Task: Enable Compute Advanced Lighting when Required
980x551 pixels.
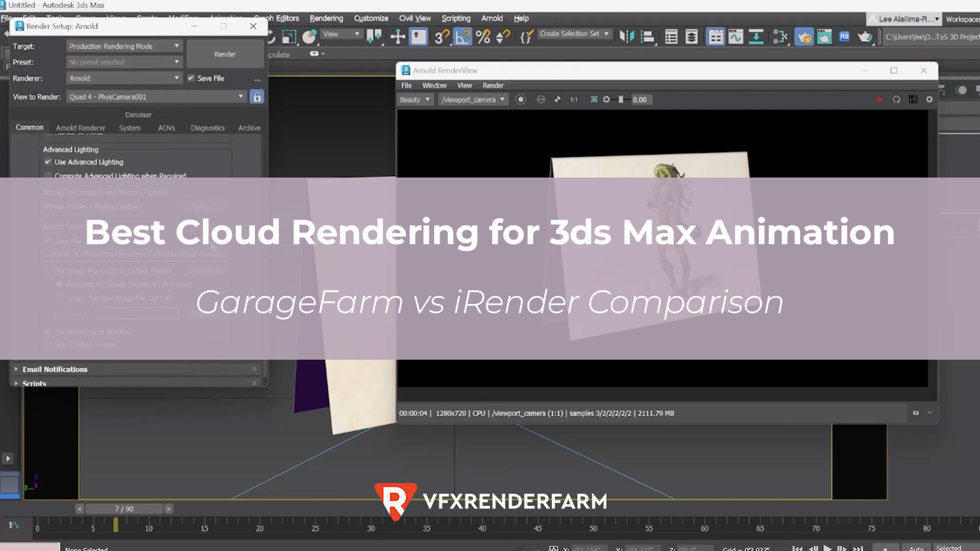Action: pyautogui.click(x=48, y=175)
